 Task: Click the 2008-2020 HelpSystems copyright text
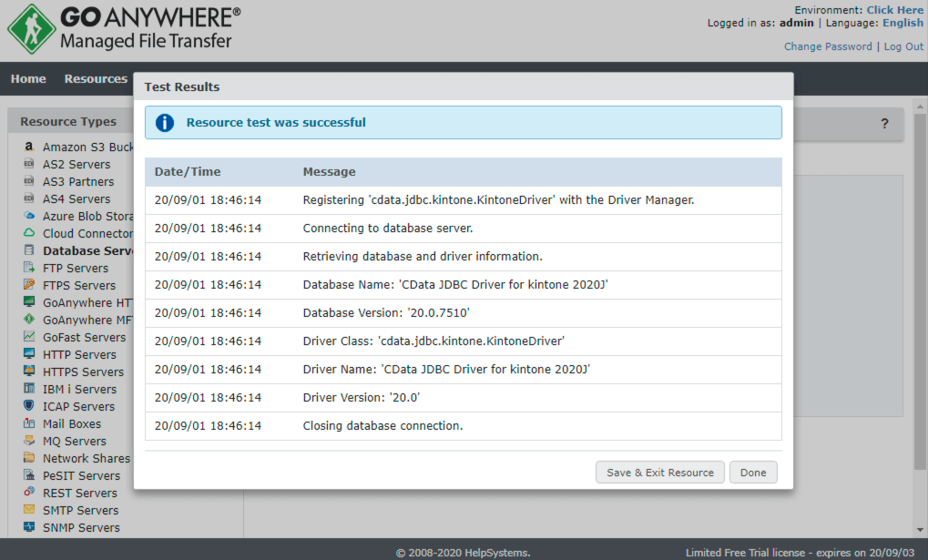pyautogui.click(x=463, y=553)
